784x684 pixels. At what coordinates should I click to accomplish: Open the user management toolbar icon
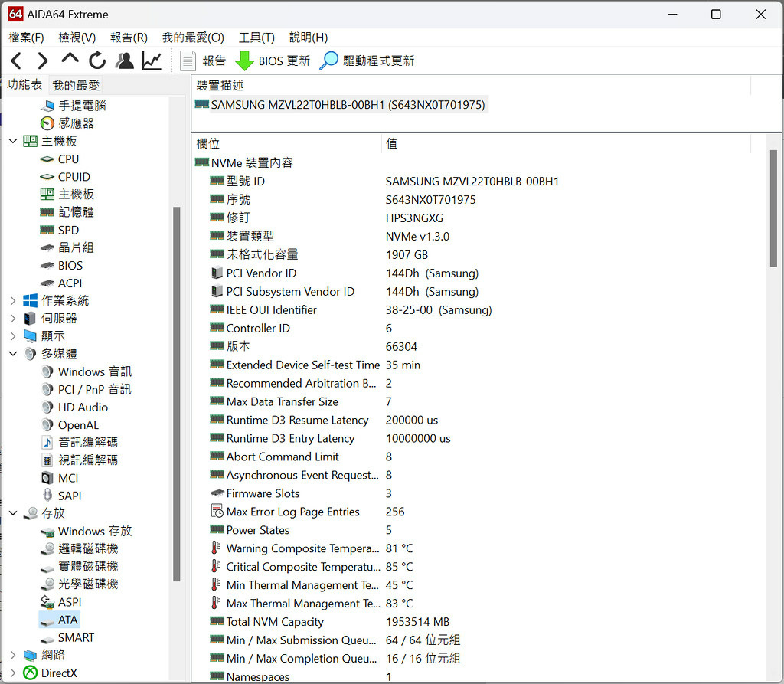tap(125, 61)
